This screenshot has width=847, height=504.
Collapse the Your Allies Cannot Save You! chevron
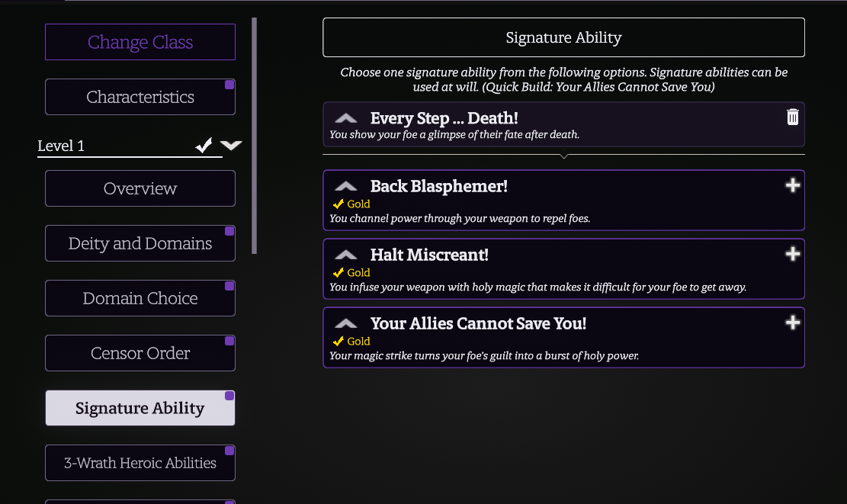point(345,323)
